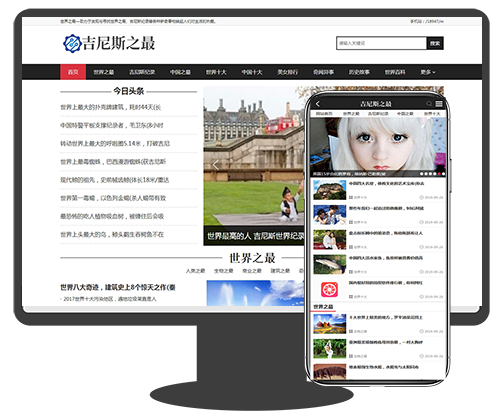Tap the 网站首页 tab on the phone
Image resolution: width=500 pixels, height=411 pixels.
point(324,114)
